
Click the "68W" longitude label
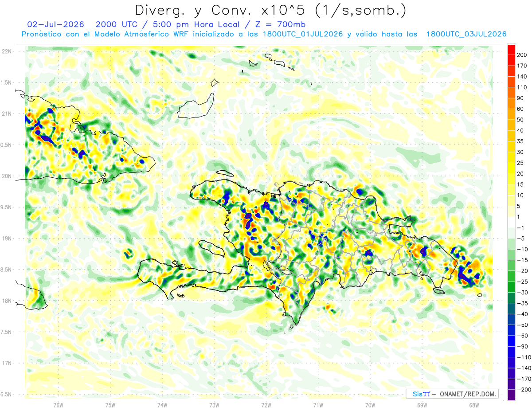[x=474, y=405]
